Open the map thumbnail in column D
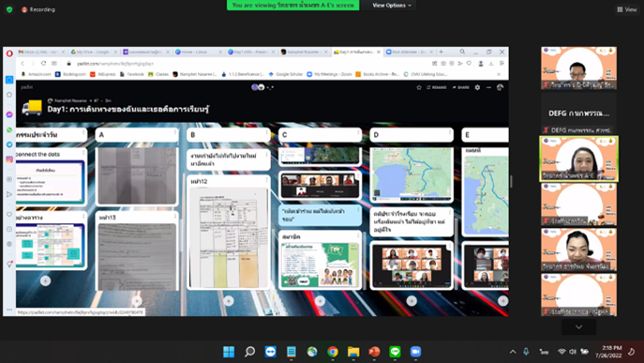The width and height of the screenshot is (644, 363). pyautogui.click(x=412, y=175)
